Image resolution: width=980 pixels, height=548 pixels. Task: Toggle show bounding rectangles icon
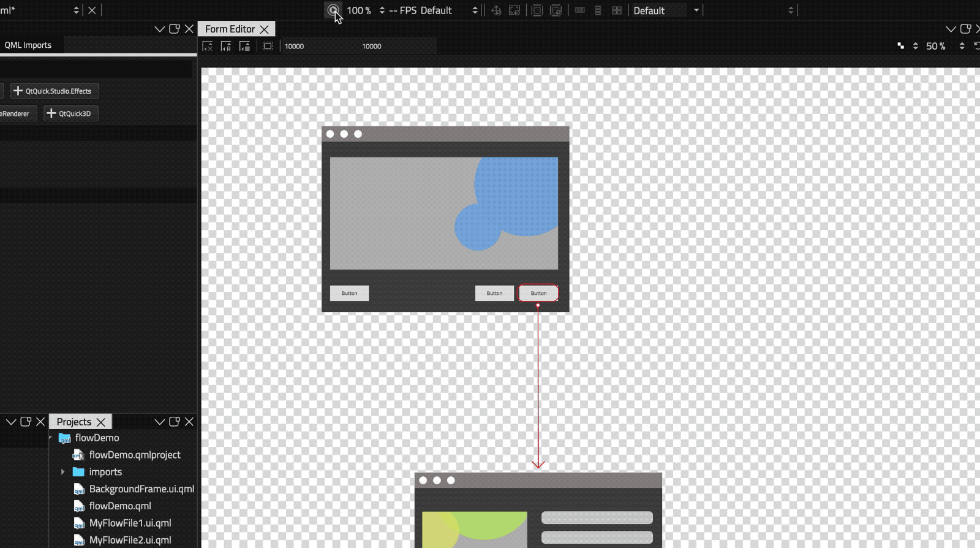coord(268,46)
